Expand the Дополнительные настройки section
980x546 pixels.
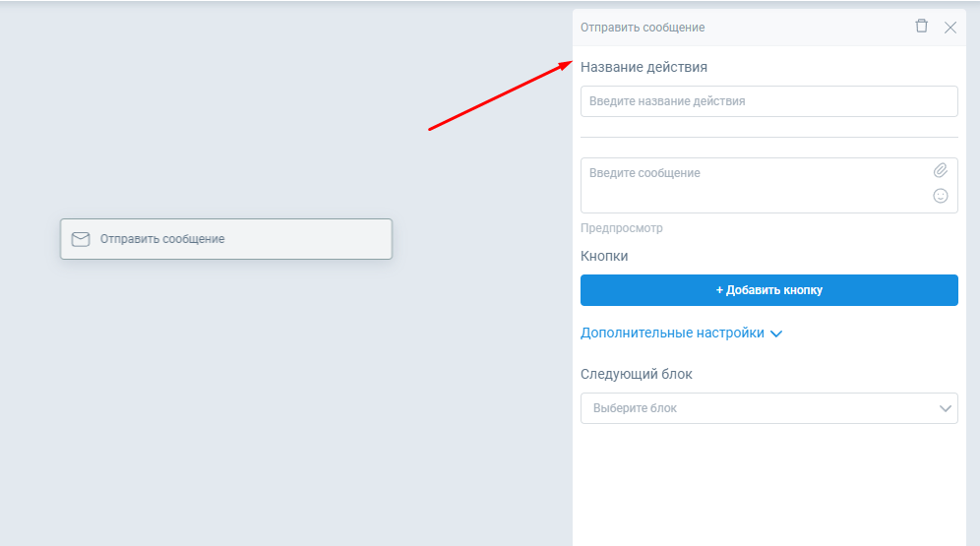(x=672, y=334)
